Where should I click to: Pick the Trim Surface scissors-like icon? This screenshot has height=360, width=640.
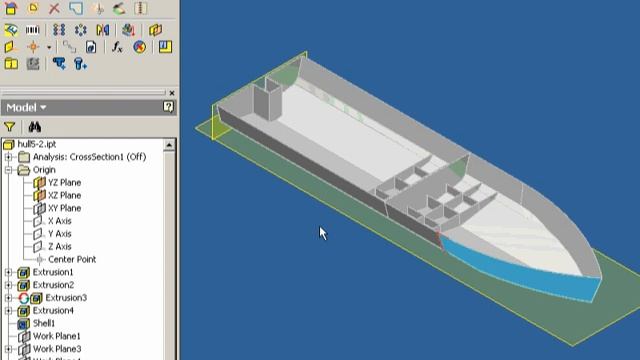(x=98, y=8)
